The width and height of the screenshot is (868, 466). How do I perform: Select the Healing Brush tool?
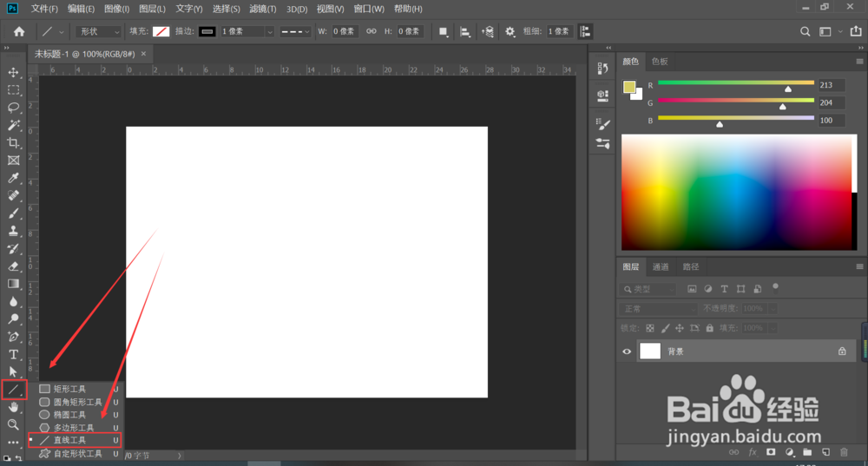13,195
